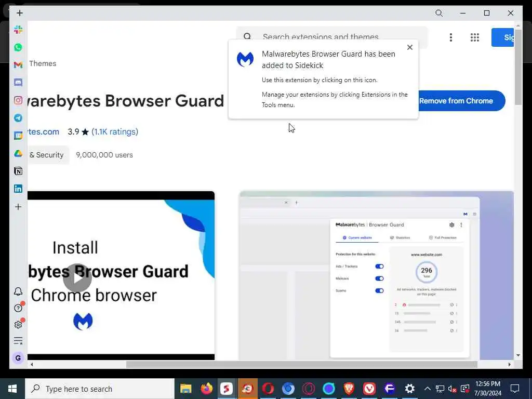Screen dimensions: 532x399
Task: Click the taskbar Type here to search box
Action: (x=100, y=389)
